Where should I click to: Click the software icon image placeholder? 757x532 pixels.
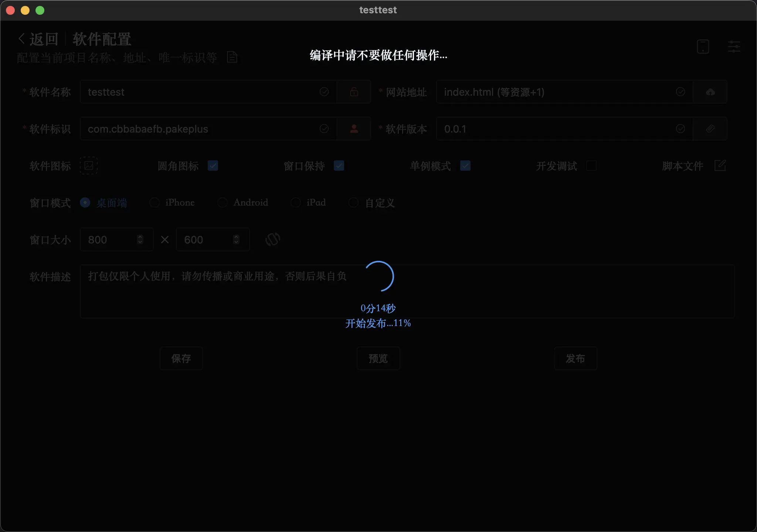point(89,166)
